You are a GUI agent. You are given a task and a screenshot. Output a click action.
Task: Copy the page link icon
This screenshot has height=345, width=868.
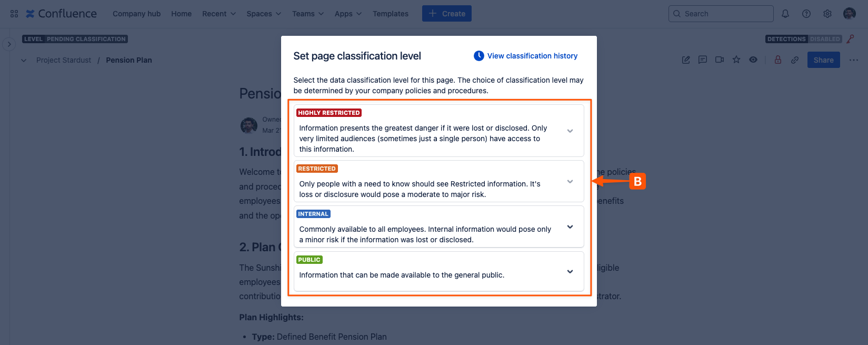[x=795, y=60]
